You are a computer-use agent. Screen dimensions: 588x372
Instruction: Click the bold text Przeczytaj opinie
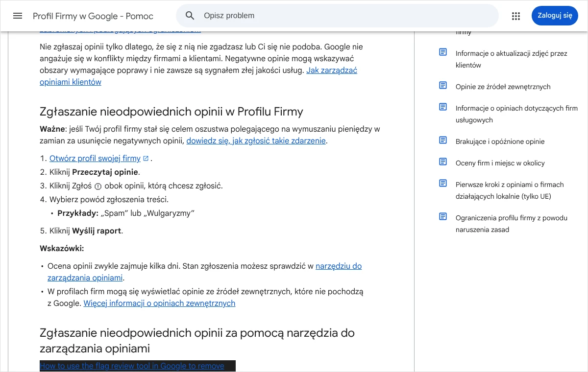105,172
